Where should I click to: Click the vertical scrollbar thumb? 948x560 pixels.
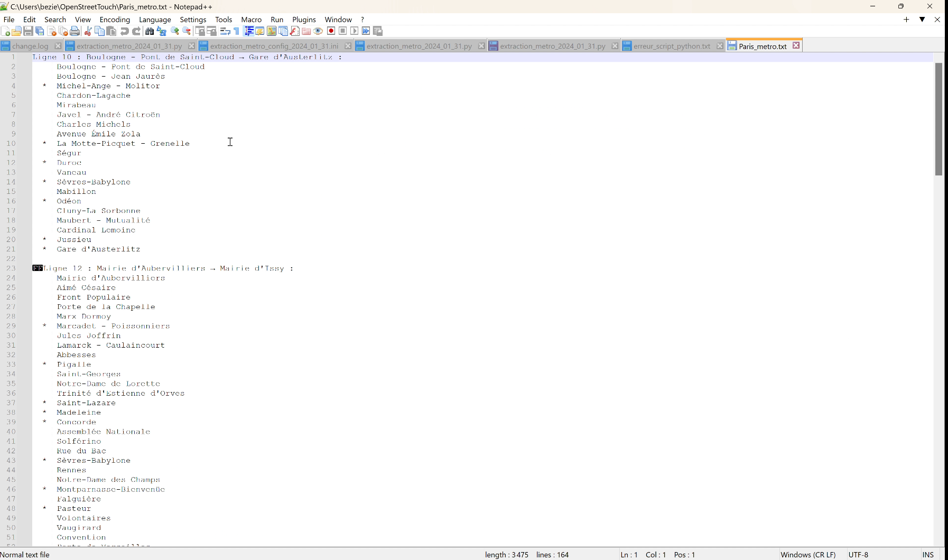click(x=939, y=119)
